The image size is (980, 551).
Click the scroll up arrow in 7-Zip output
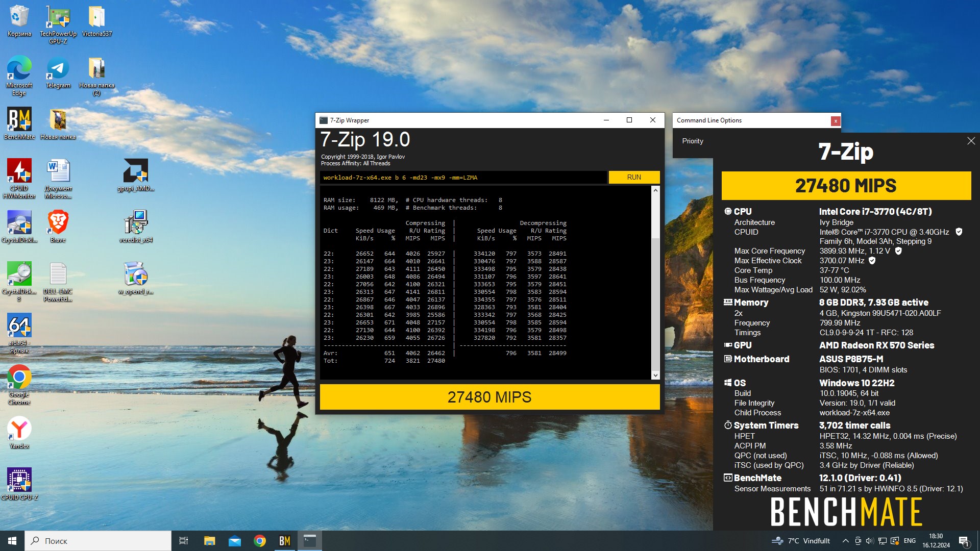655,190
